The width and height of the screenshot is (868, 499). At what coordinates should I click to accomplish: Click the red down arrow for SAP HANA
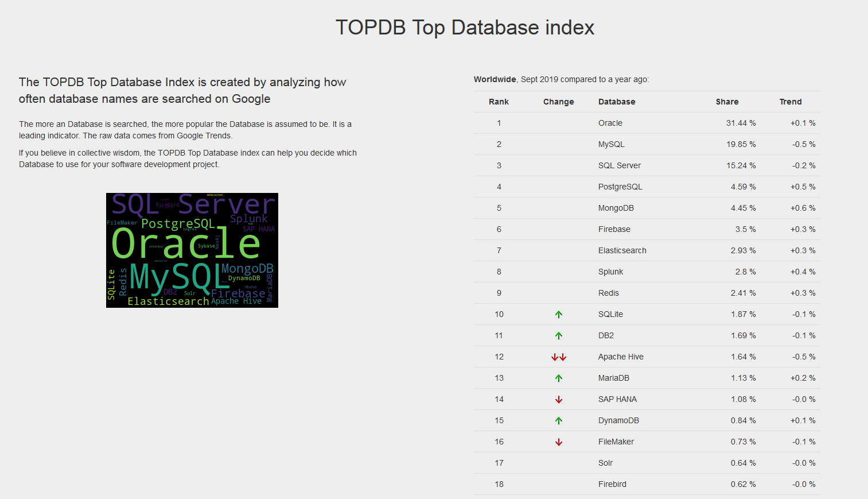559,400
